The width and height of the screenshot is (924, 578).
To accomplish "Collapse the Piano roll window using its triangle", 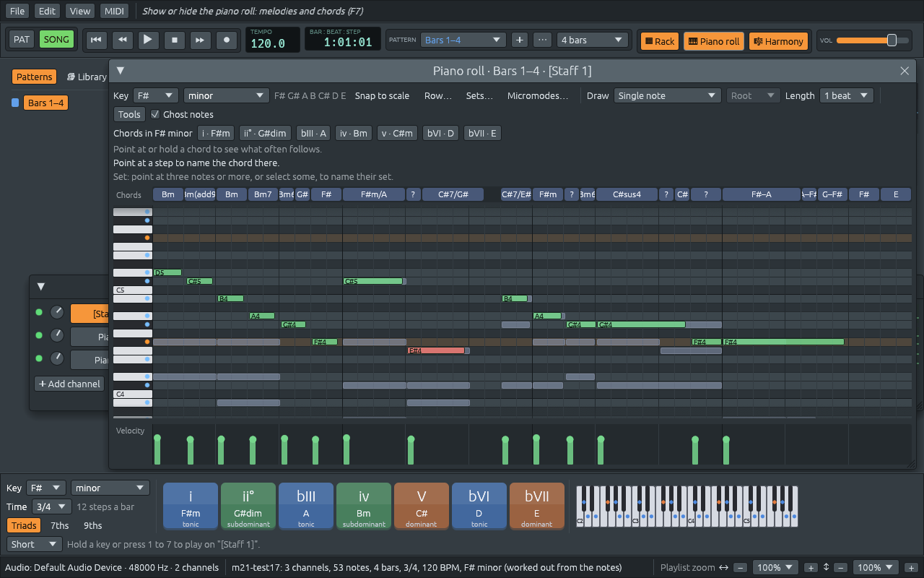I will click(121, 70).
